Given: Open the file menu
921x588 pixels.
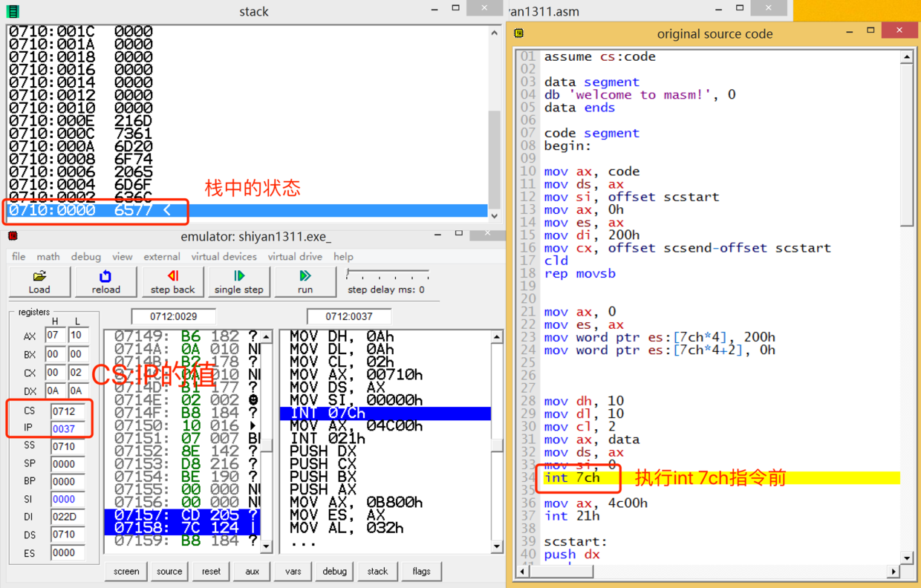Looking at the screenshot, I should [19, 257].
